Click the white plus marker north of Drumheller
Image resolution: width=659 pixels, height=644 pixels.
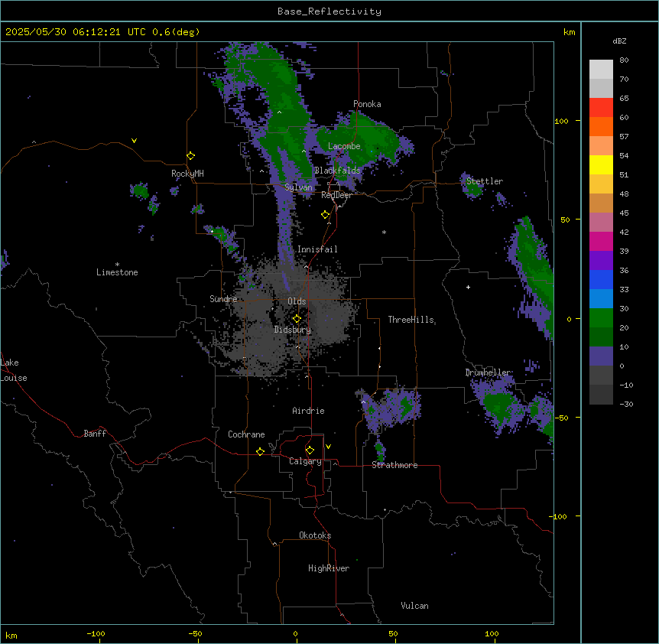(x=468, y=287)
